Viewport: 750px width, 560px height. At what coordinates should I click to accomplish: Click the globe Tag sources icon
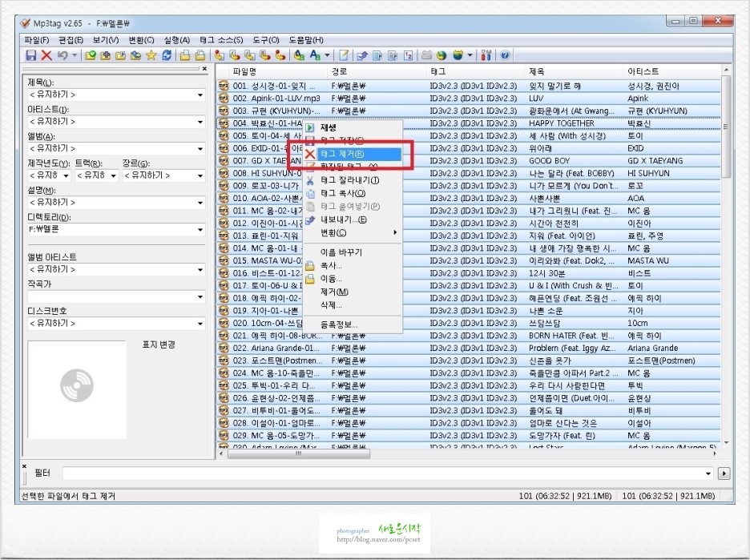(458, 55)
